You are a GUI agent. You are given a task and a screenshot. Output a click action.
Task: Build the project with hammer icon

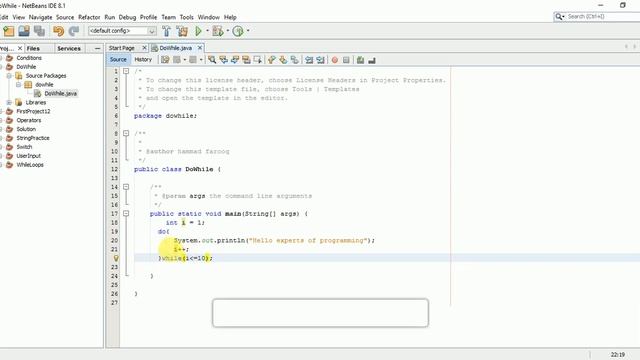pos(167,31)
